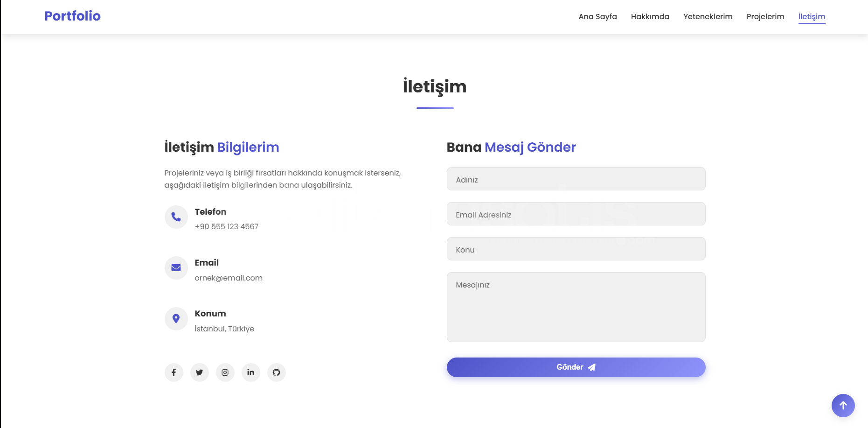Open the Facebook social icon
Viewport: 868px width, 428px height.
pyautogui.click(x=174, y=372)
